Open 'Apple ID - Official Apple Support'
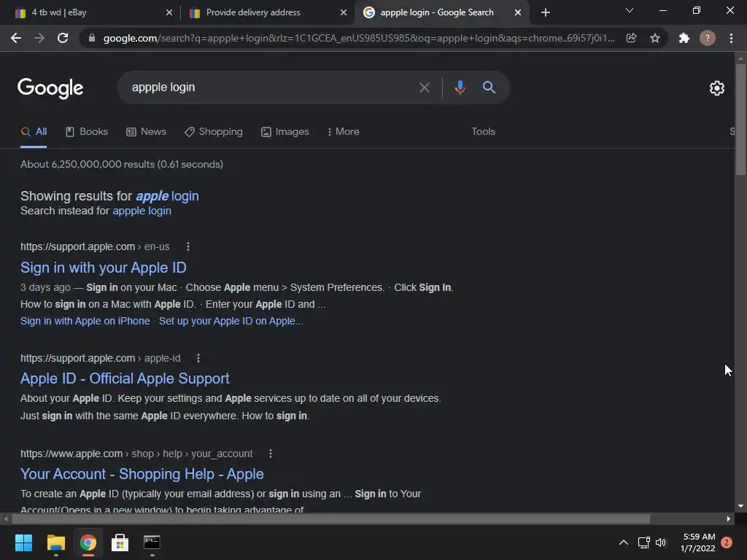 (x=125, y=378)
